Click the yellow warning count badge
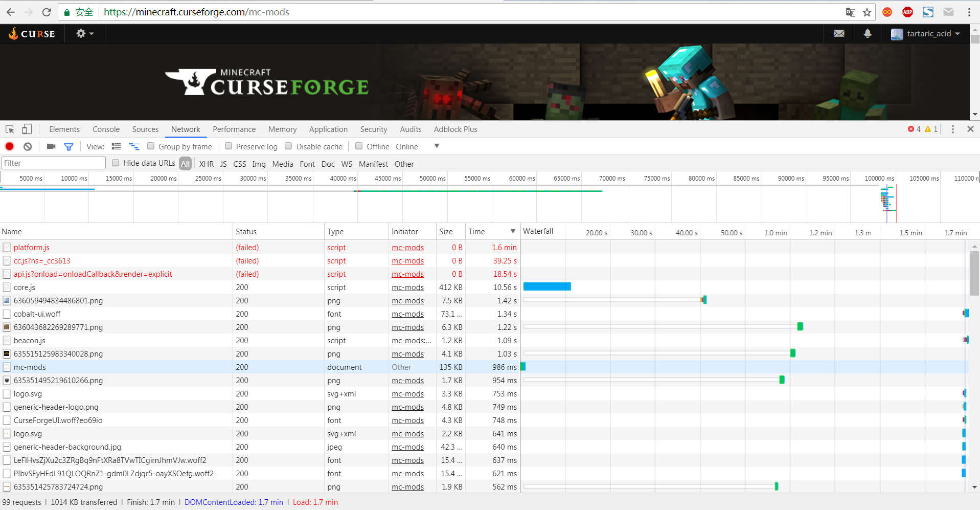 931,129
